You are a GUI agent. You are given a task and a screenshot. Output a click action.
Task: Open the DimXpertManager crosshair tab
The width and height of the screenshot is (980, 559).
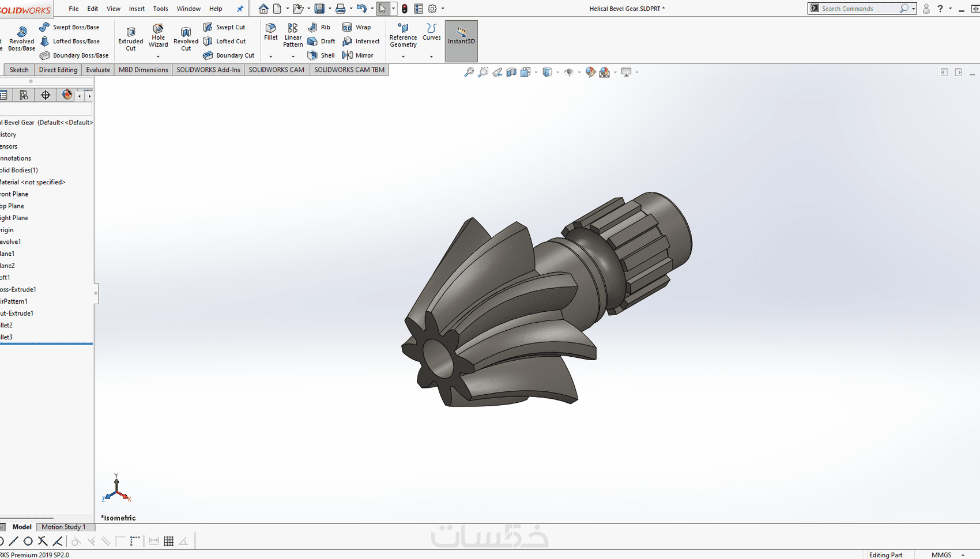[46, 95]
